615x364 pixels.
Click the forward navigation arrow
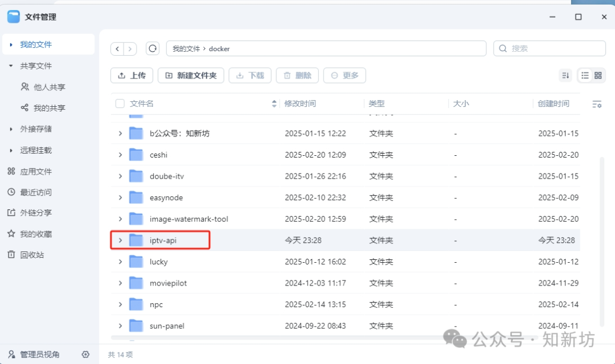click(x=130, y=49)
